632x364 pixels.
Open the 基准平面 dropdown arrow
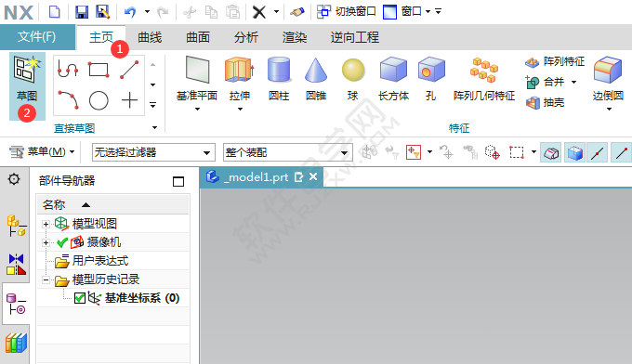(197, 110)
